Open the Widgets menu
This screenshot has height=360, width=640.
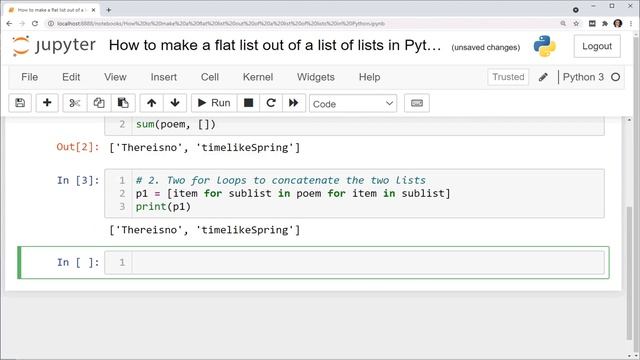(316, 77)
